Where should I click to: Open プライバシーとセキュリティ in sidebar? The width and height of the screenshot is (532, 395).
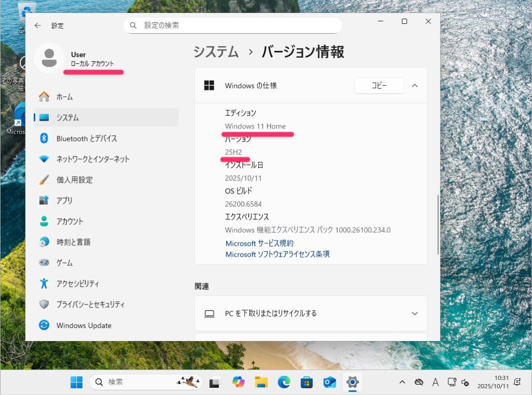pos(90,305)
